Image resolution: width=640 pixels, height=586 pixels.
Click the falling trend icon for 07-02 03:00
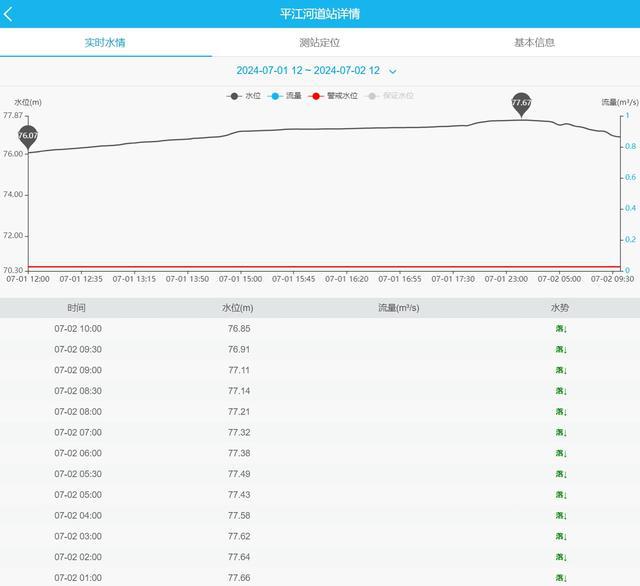561,537
